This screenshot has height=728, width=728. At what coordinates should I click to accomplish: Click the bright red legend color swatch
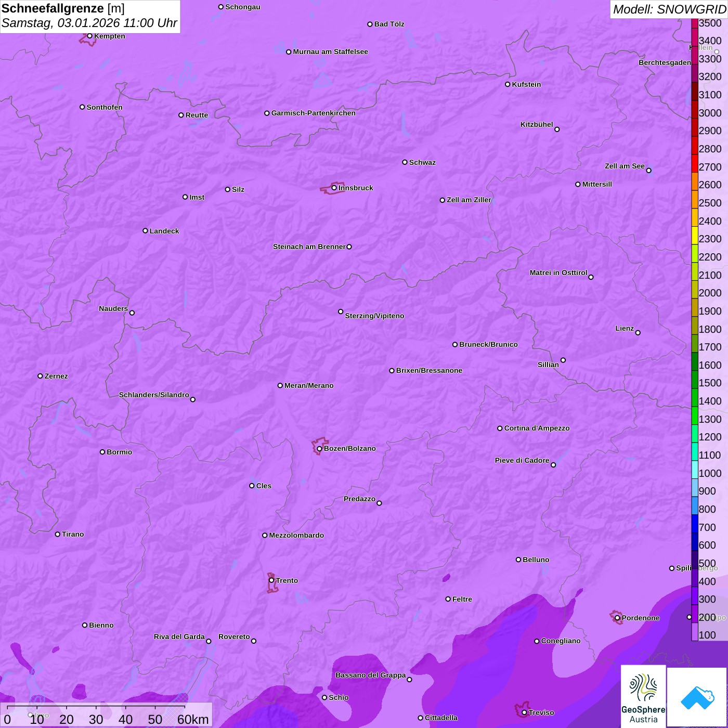695,163
